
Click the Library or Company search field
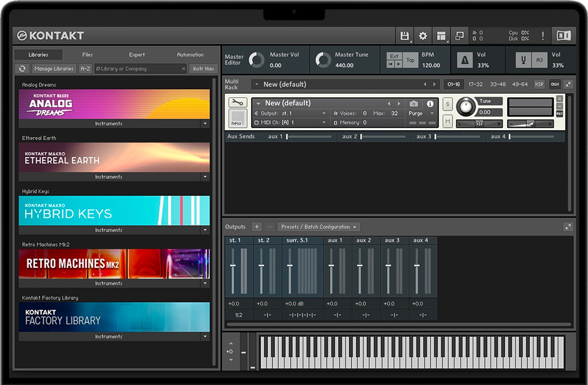(x=139, y=68)
